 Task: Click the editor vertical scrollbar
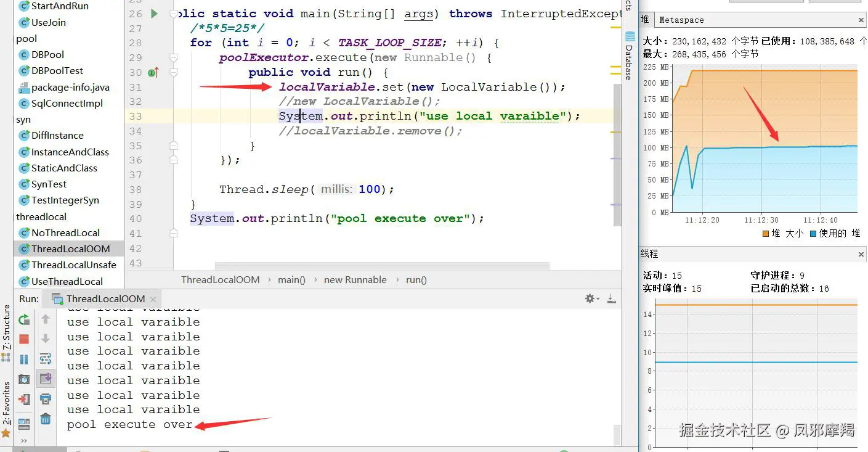point(617,154)
